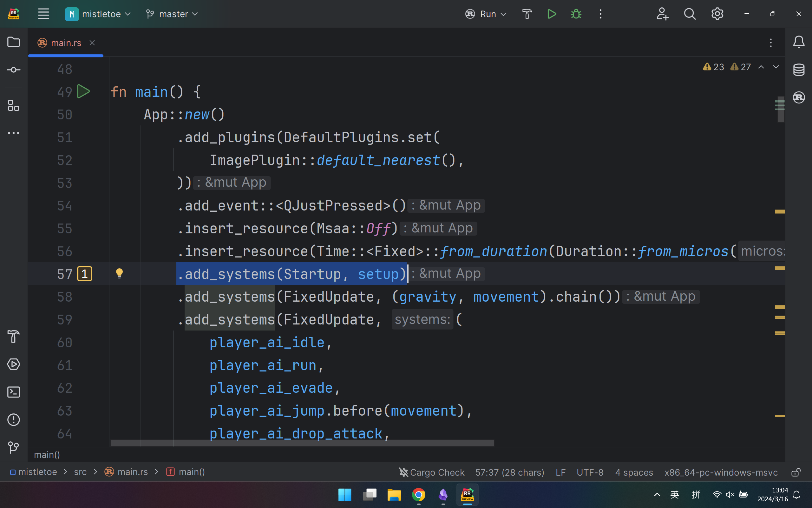Expand the mistletoe project dropdown
This screenshot has width=812, height=508.
98,14
